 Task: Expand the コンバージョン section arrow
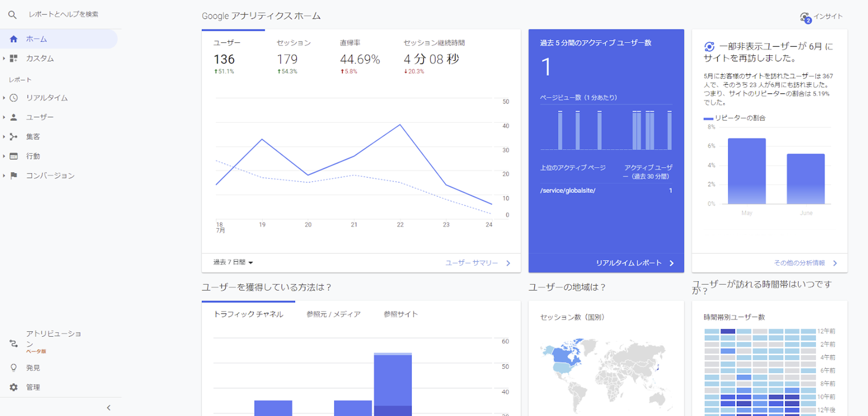[4, 176]
